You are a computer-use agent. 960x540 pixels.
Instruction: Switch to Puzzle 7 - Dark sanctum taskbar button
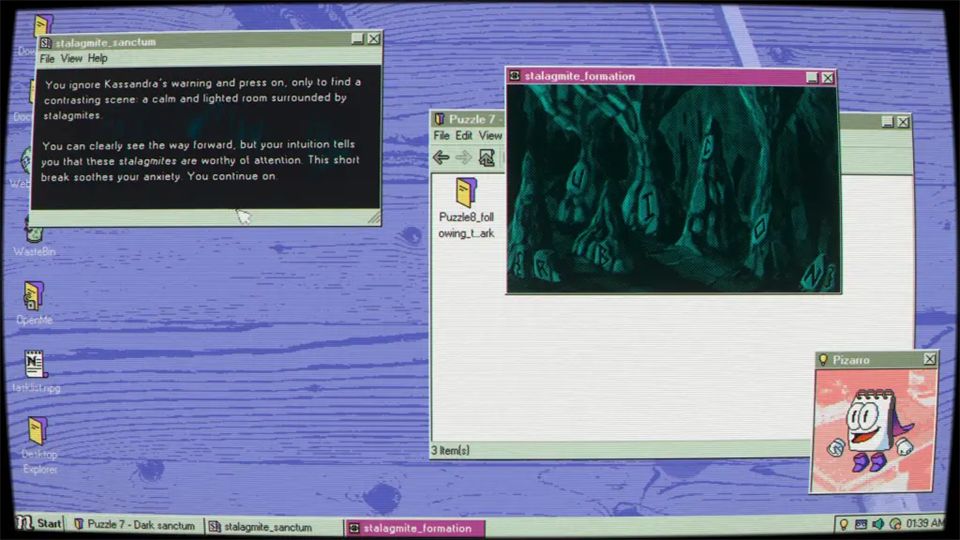pyautogui.click(x=135, y=525)
